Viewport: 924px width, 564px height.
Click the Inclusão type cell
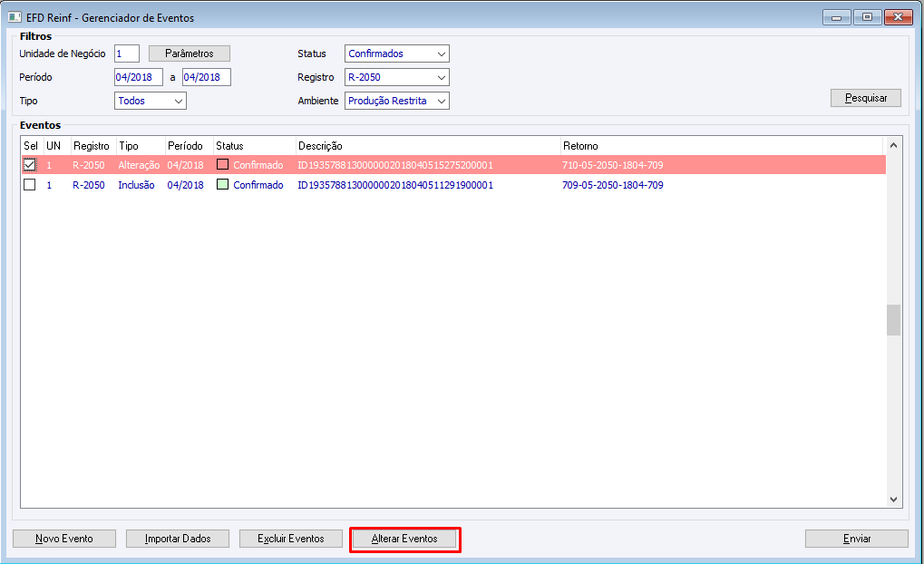[136, 185]
